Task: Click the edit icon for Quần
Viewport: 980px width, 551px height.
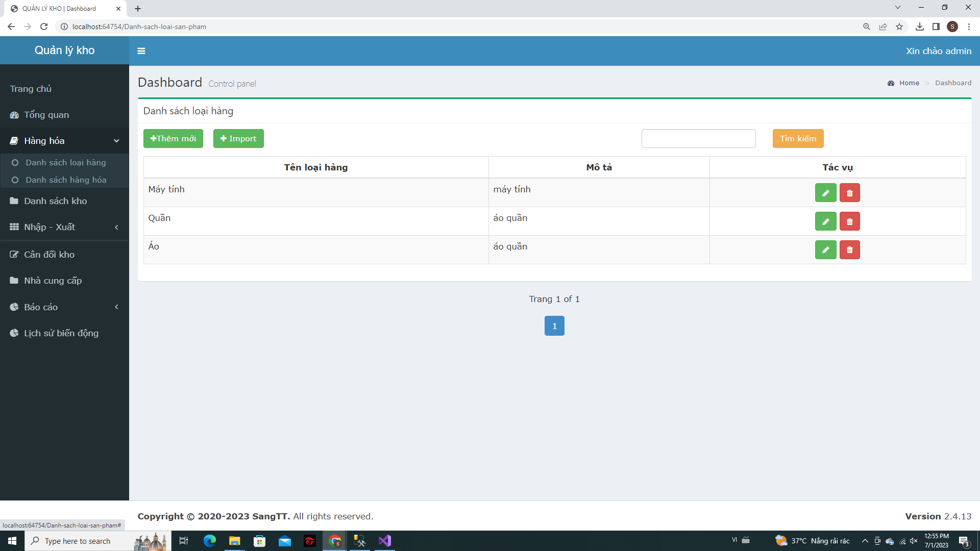Action: (x=825, y=221)
